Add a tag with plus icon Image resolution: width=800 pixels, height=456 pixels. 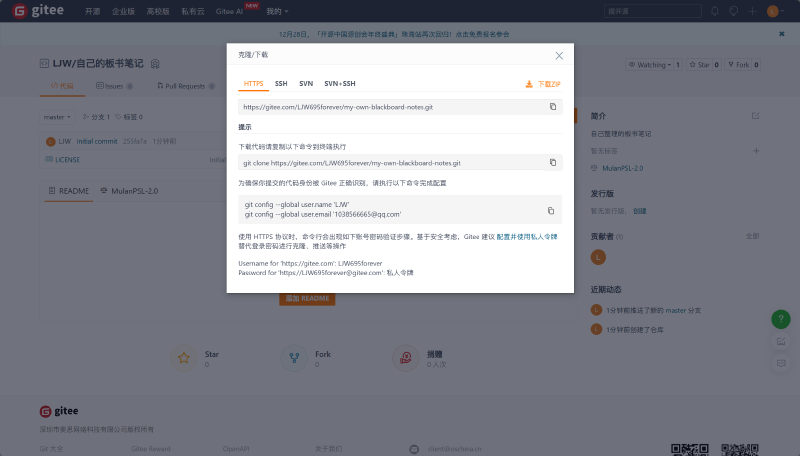(756, 150)
